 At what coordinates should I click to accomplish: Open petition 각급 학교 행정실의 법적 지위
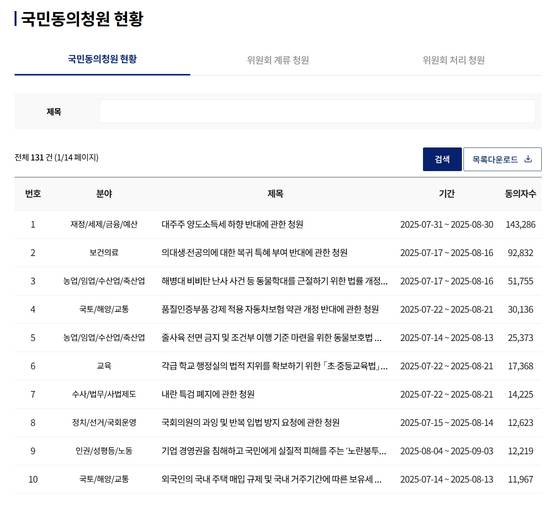pos(275,366)
